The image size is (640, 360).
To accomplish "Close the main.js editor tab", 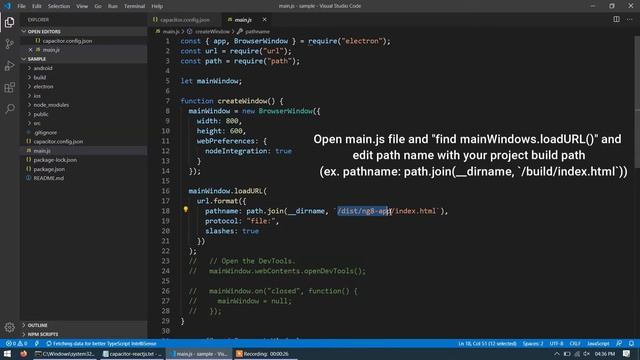I will tap(264, 20).
